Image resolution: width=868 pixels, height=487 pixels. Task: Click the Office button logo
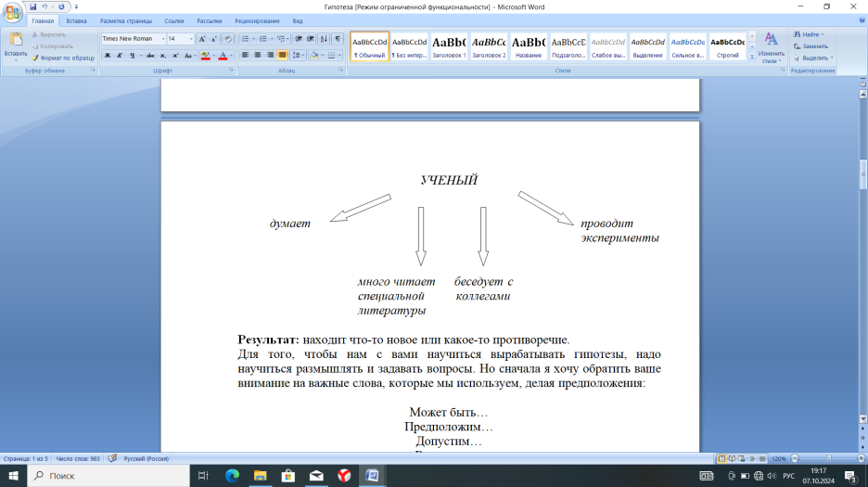click(12, 12)
